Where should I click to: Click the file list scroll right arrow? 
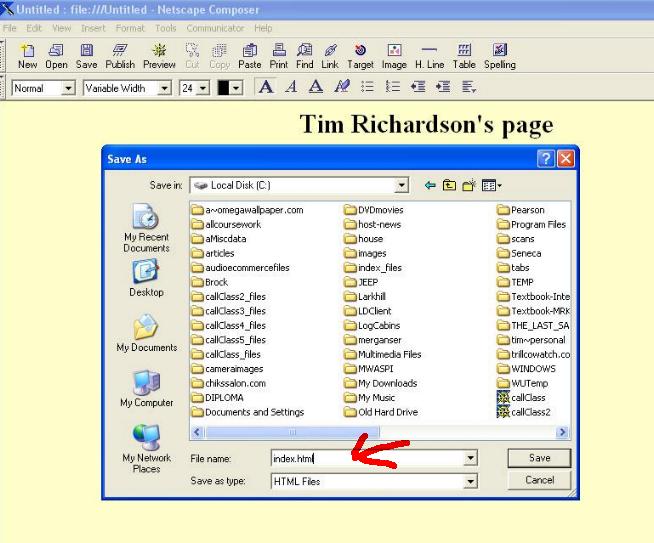point(563,432)
